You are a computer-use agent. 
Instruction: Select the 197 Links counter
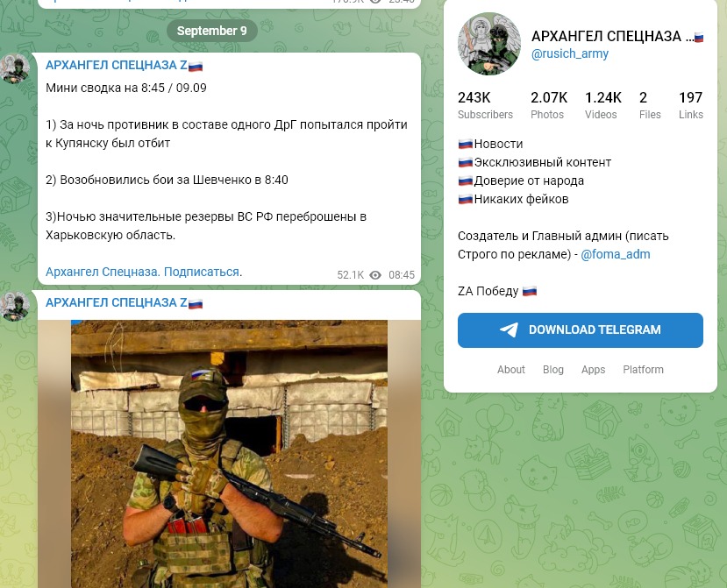pyautogui.click(x=691, y=105)
